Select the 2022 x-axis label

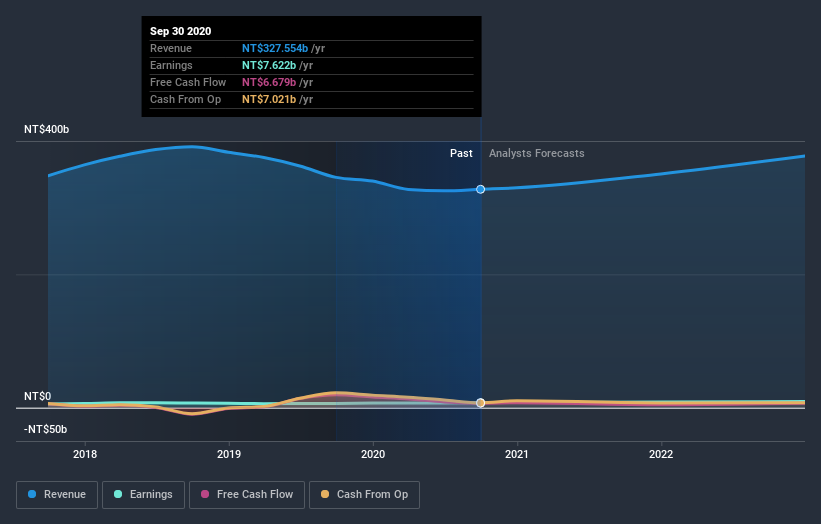pos(661,454)
